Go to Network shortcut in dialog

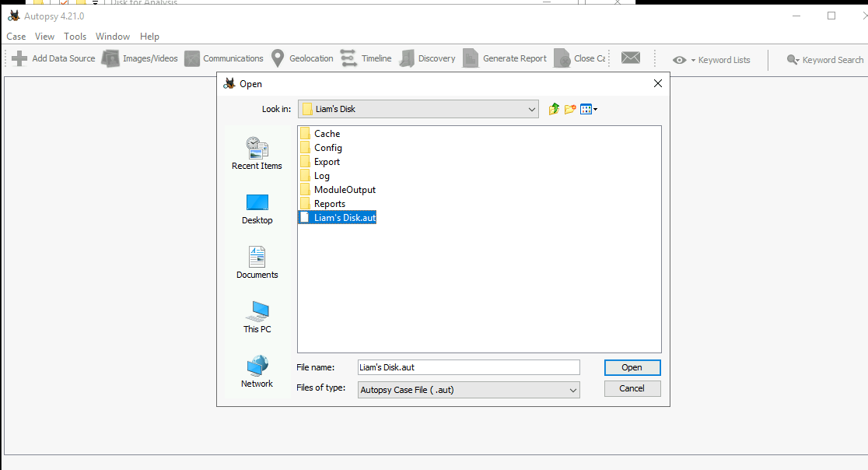coord(257,371)
